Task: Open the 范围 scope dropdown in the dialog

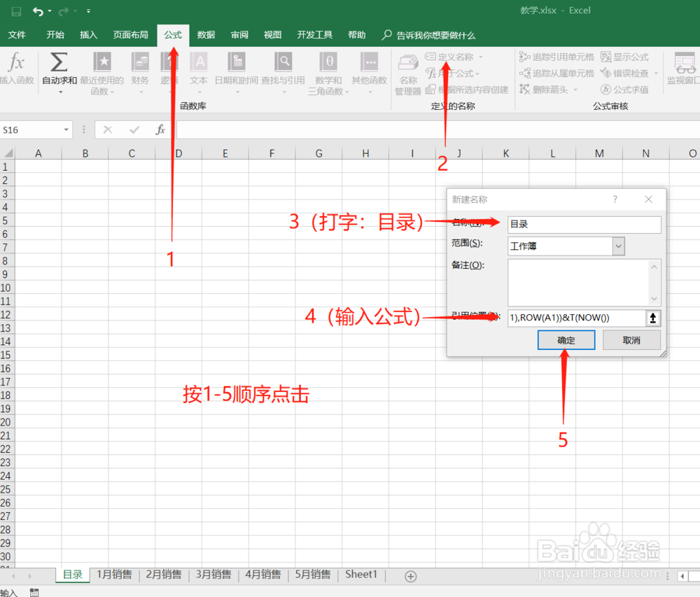Action: (618, 246)
